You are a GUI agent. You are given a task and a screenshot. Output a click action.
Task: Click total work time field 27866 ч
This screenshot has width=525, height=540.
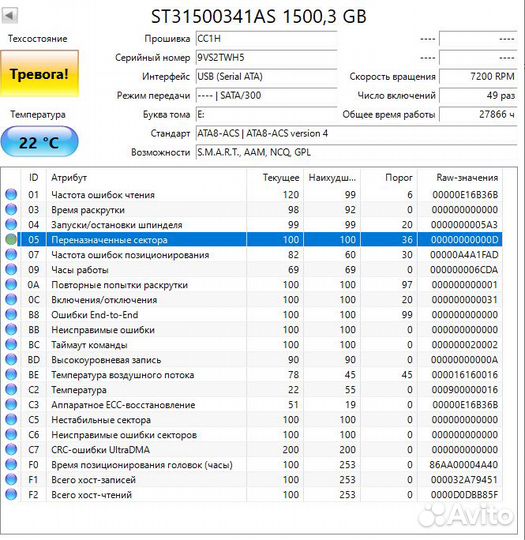click(x=478, y=114)
